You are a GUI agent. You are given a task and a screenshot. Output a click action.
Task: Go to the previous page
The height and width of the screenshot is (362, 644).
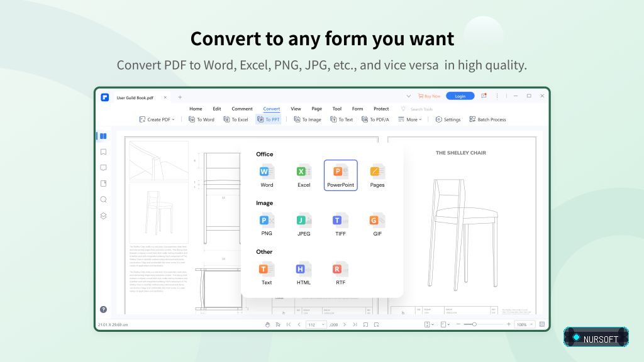pyautogui.click(x=299, y=325)
